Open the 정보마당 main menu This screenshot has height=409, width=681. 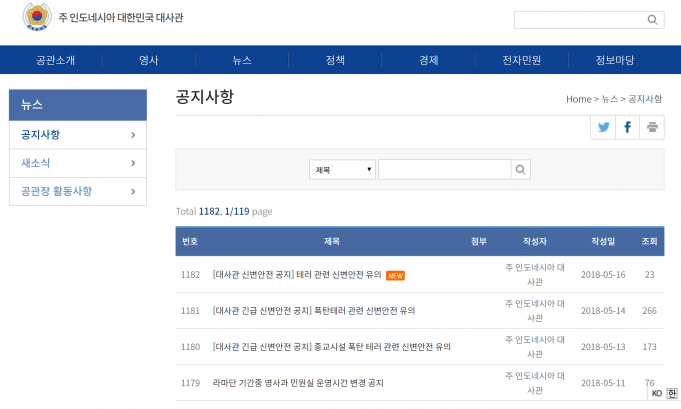(614, 60)
